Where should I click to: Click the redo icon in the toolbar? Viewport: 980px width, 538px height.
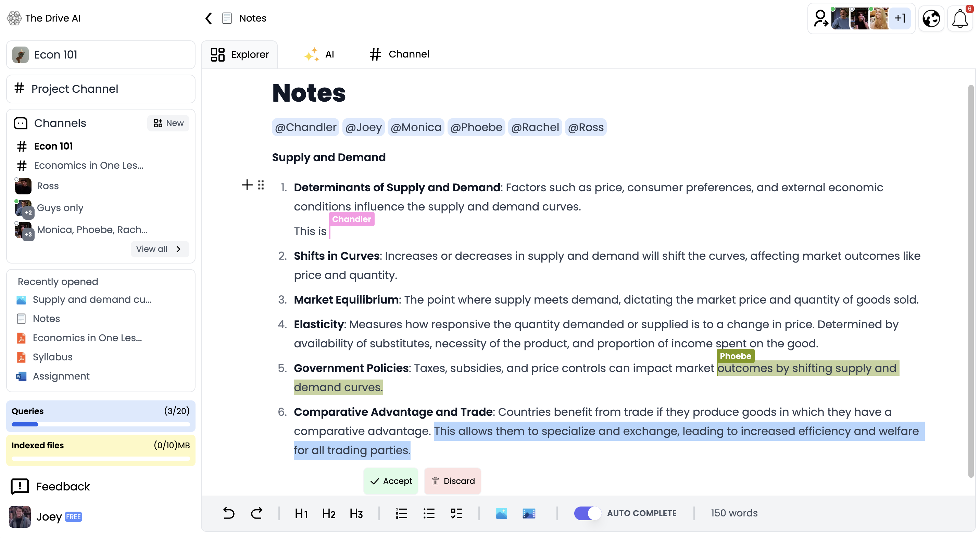256,512
